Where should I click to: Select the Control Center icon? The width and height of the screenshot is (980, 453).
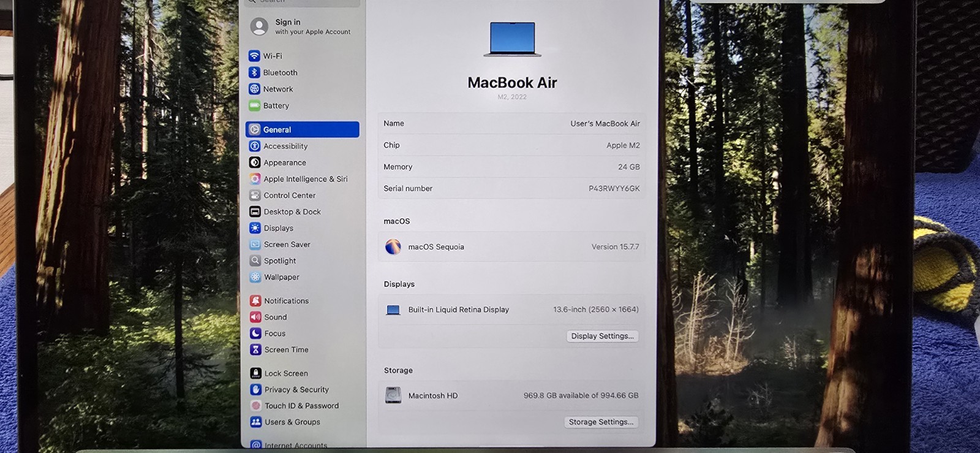pos(255,195)
